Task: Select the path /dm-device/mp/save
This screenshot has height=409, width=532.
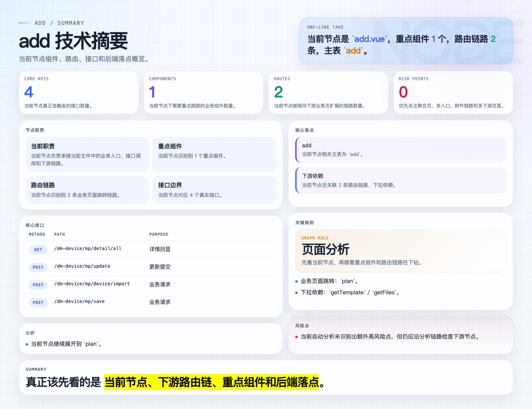Action: coord(79,301)
